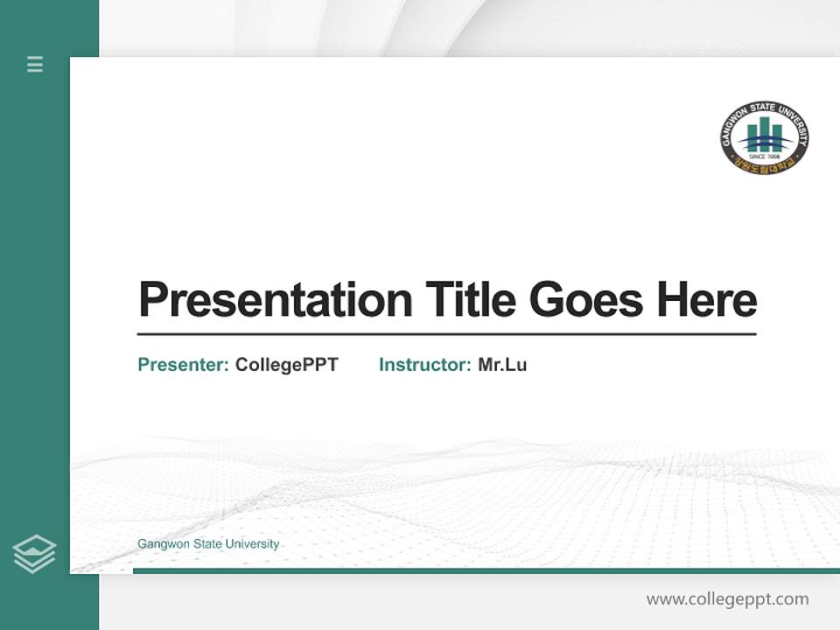
Task: Click the horizontal rule under the title
Action: point(447,332)
